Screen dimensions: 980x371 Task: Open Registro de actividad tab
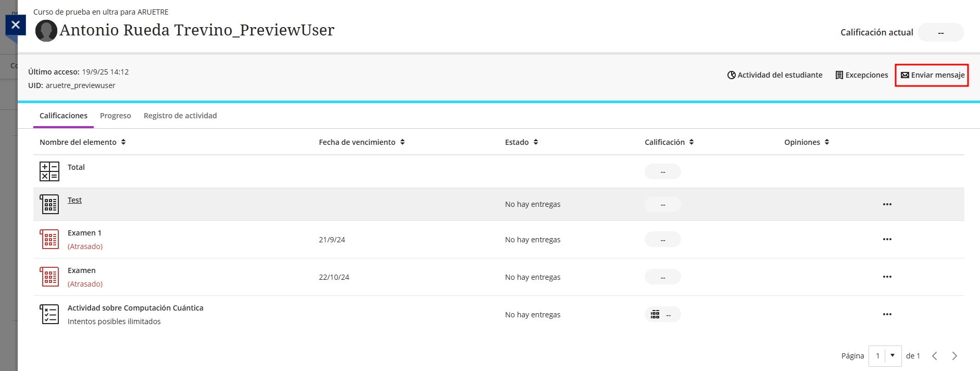pos(180,116)
